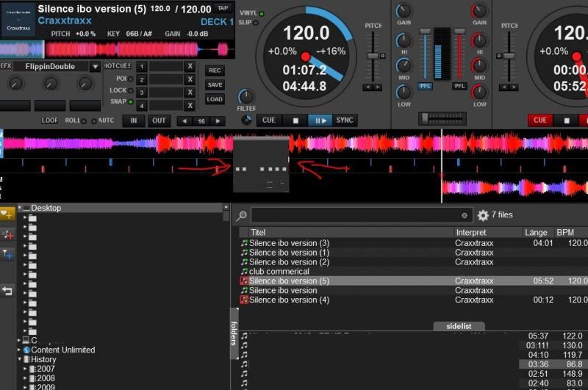Screen dimensions: 588x390
Task: Toggle the LOCK option
Action: [x=131, y=90]
